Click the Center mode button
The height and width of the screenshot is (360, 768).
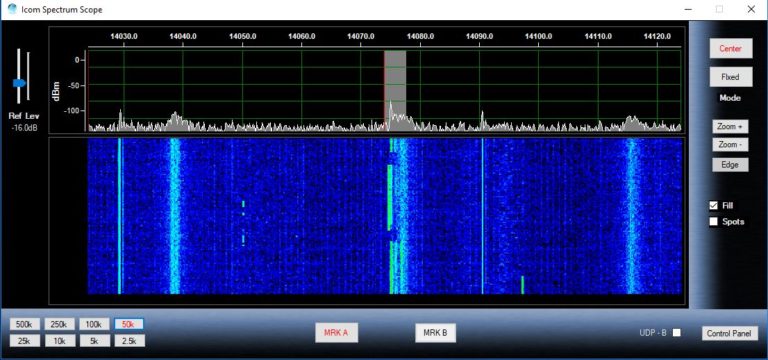pyautogui.click(x=730, y=48)
